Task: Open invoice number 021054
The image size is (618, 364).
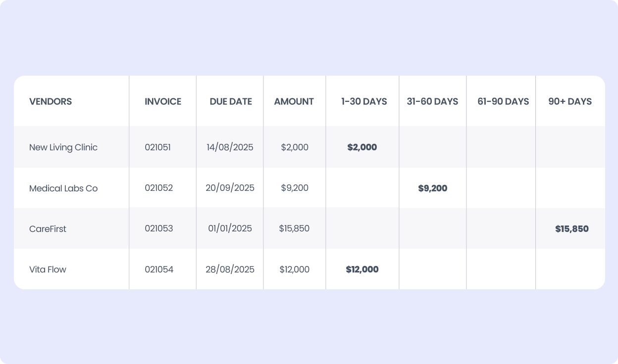Action: click(159, 270)
